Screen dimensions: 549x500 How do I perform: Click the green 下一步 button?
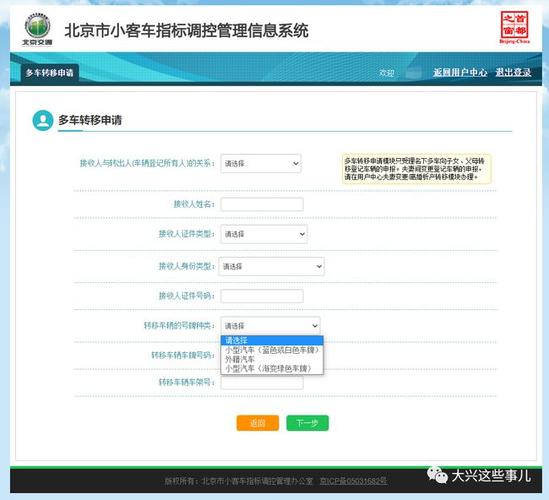click(x=307, y=423)
